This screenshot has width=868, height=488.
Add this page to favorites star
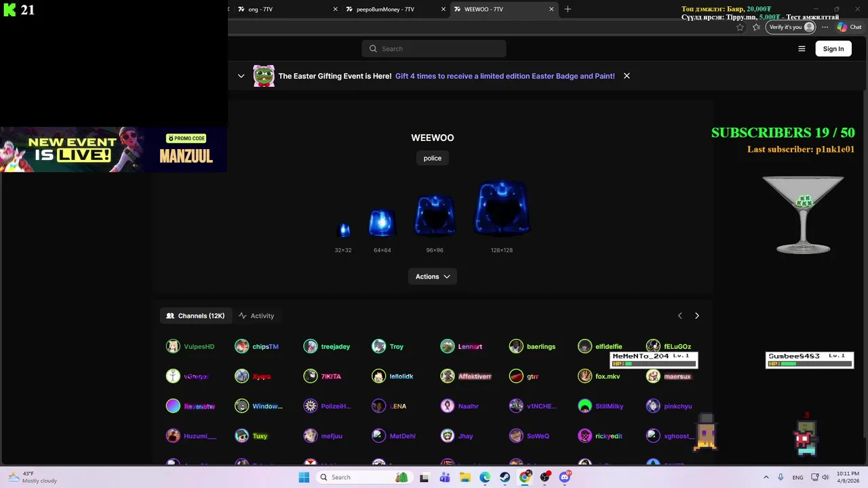[740, 27]
